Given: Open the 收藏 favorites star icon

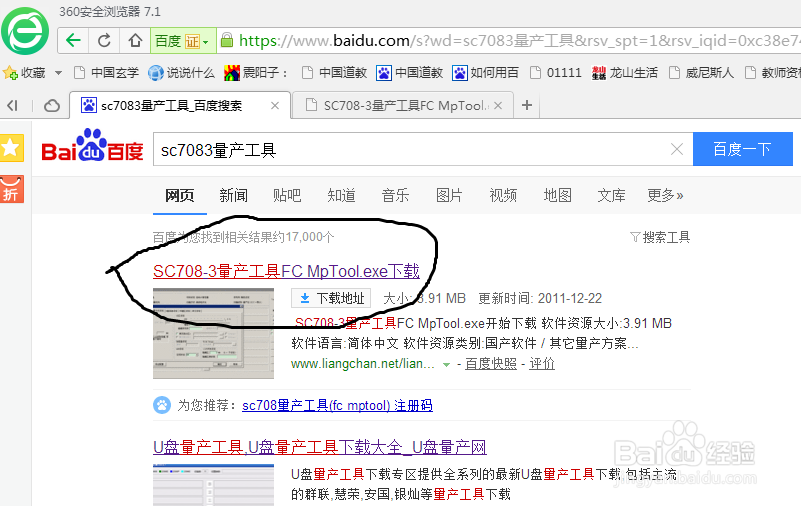Looking at the screenshot, I should (x=10, y=73).
